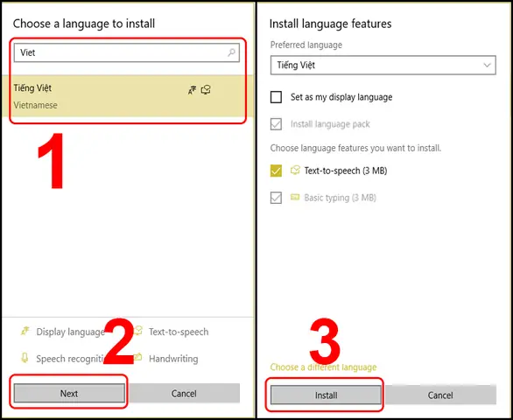513x420 pixels.
Task: Click the Install button
Action: coord(326,395)
